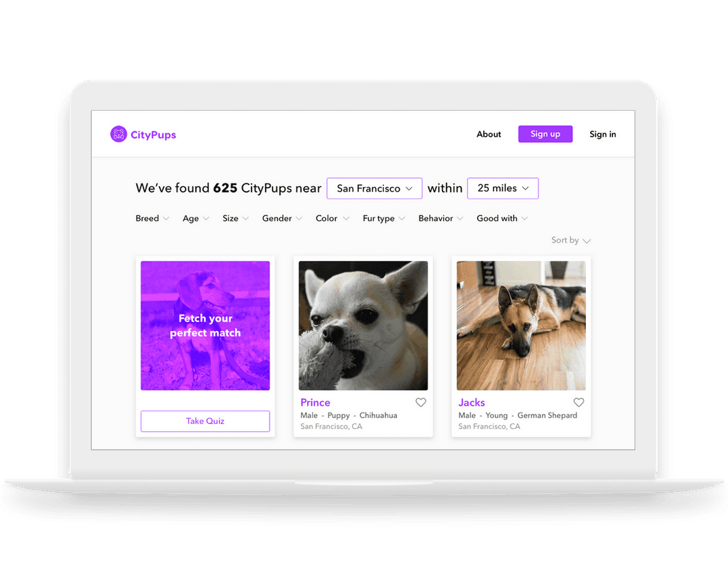Expand the Fur type filter
Viewport: 728px width, 577px height.
pyautogui.click(x=383, y=218)
